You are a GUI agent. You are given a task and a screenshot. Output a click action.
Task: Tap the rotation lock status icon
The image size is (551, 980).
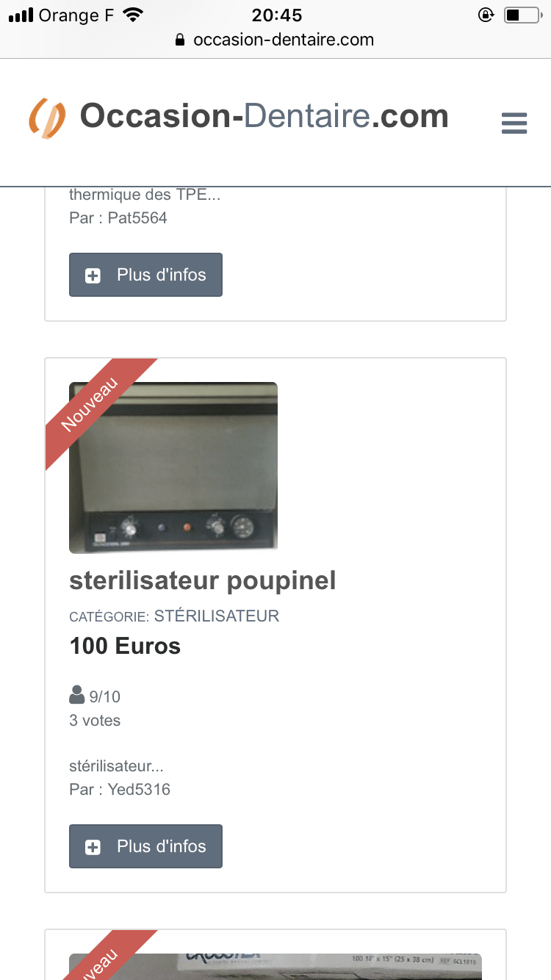(x=485, y=15)
